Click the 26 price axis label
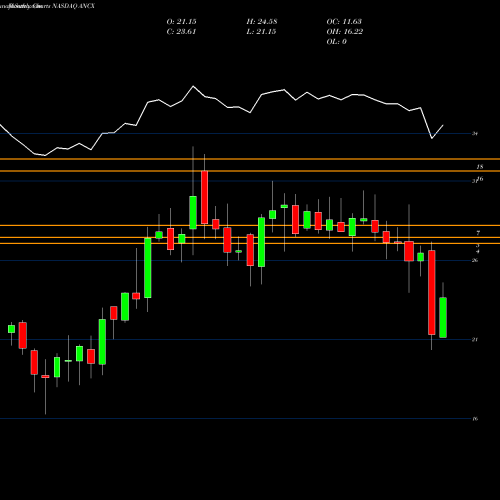 (475, 260)
